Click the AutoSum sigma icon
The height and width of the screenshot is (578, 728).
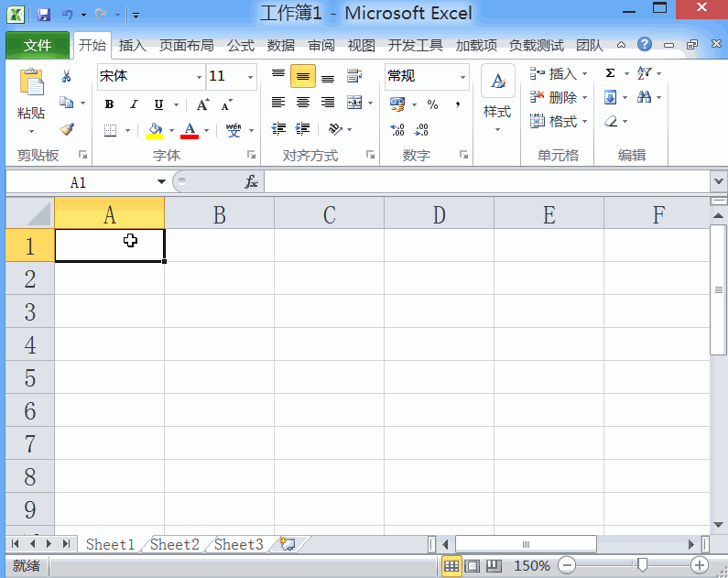click(x=610, y=73)
